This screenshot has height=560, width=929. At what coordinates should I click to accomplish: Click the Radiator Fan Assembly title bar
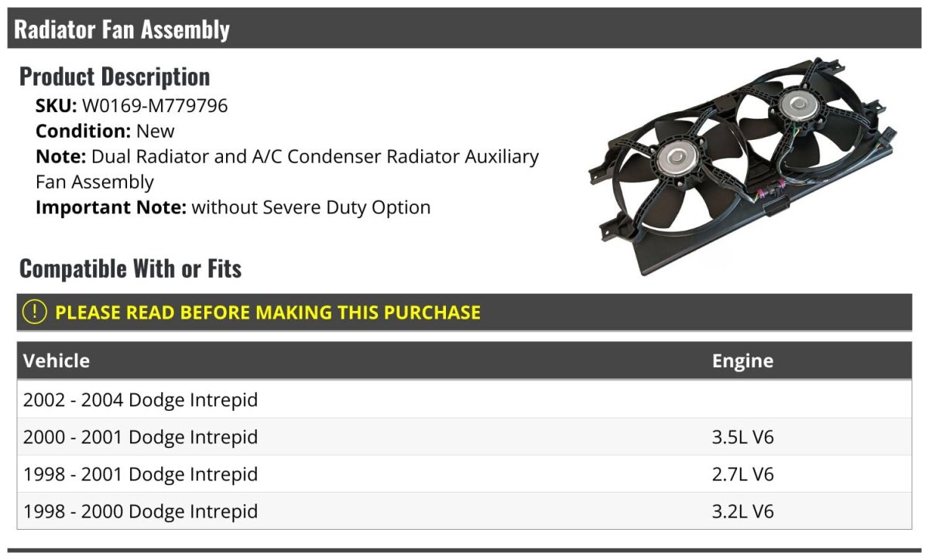[122, 29]
